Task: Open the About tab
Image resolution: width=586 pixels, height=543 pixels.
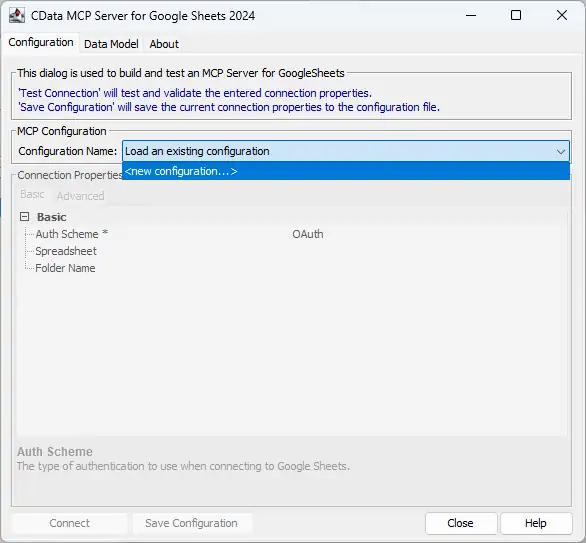Action: tap(164, 44)
